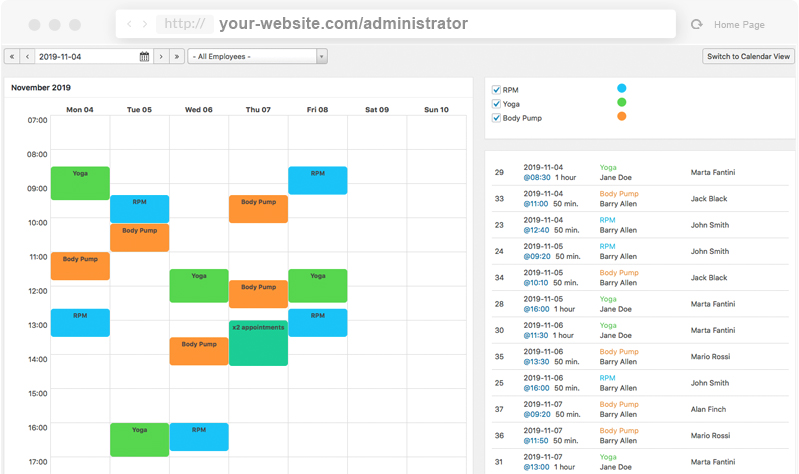Open the Wednesday 16:00 RPM block
Screen dimensions: 799x474
coord(199,437)
